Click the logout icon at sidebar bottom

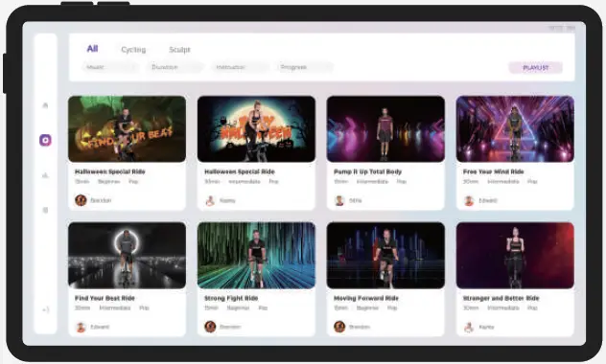tap(46, 309)
